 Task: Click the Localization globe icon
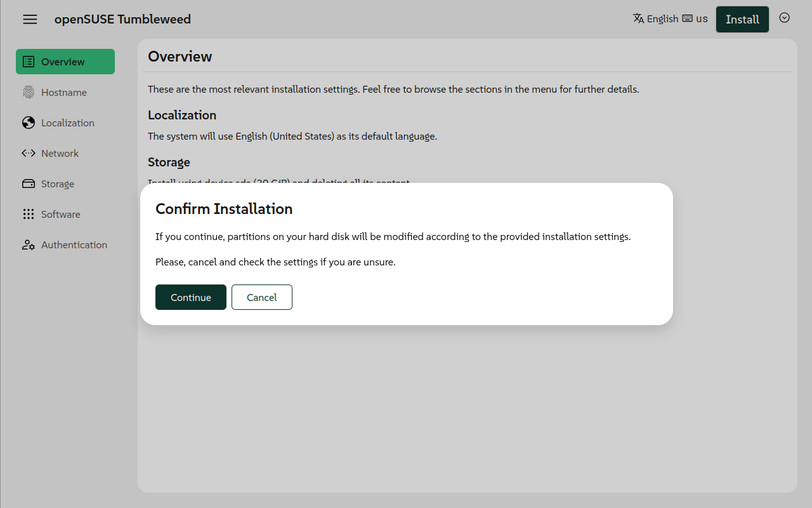click(x=29, y=123)
